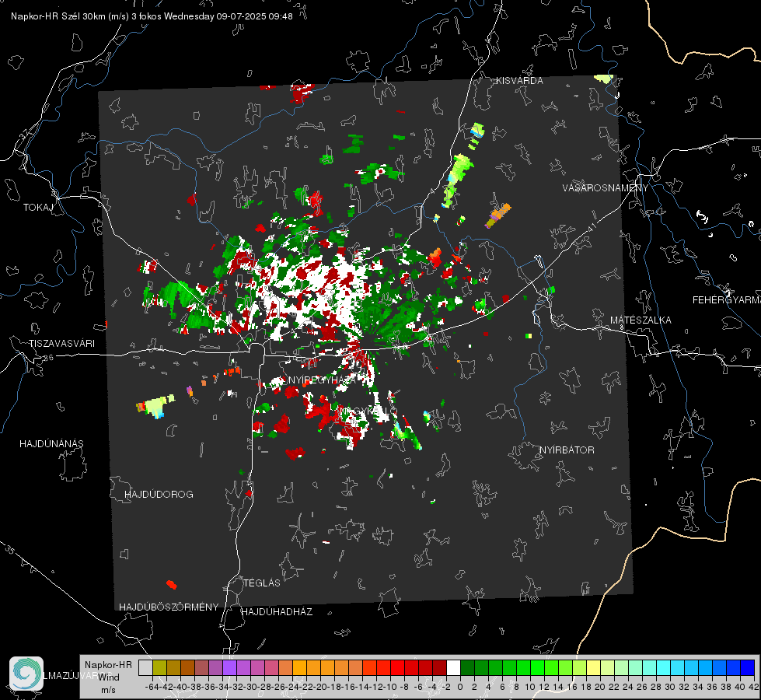Click the timestamp 'Wednesday 09-07-2025 09:48'
This screenshot has width=761, height=700.
(228, 16)
